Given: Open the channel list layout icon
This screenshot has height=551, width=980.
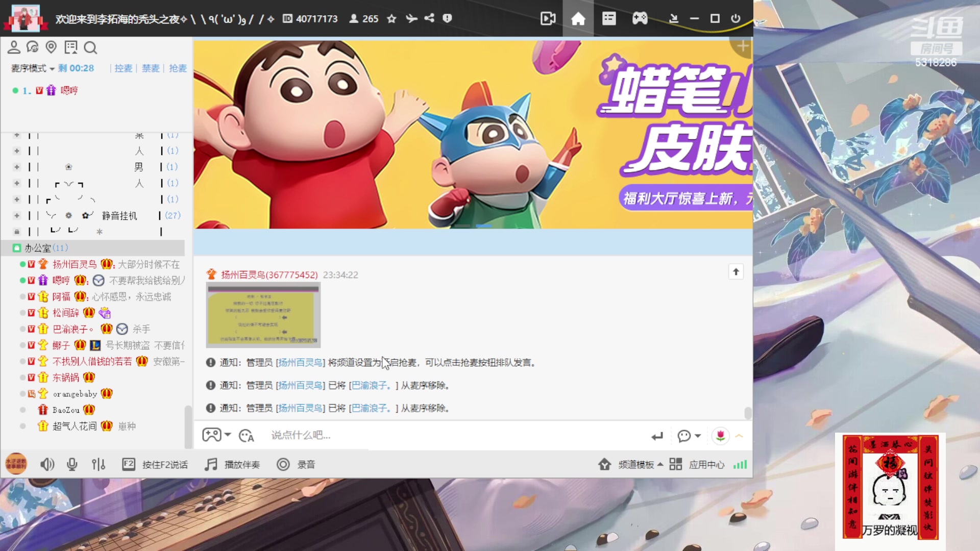Looking at the screenshot, I should 609,19.
